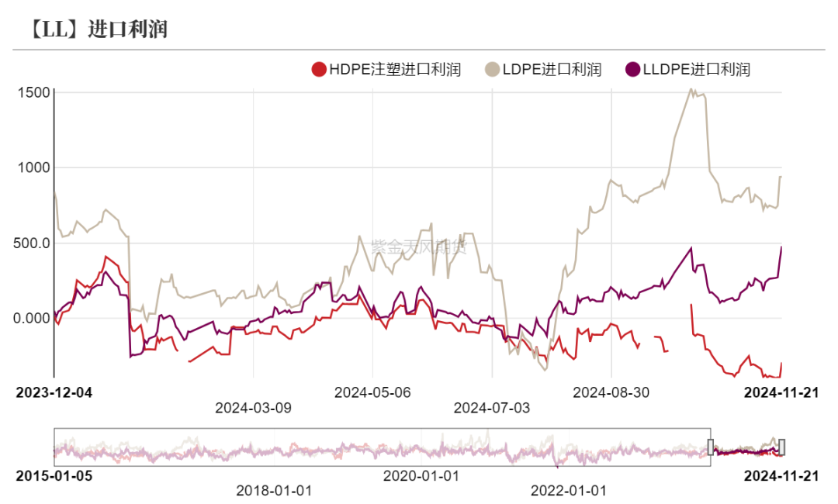This screenshot has width=838, height=504.
Task: Click the purple LLDPE legend circle
Action: coord(633,70)
